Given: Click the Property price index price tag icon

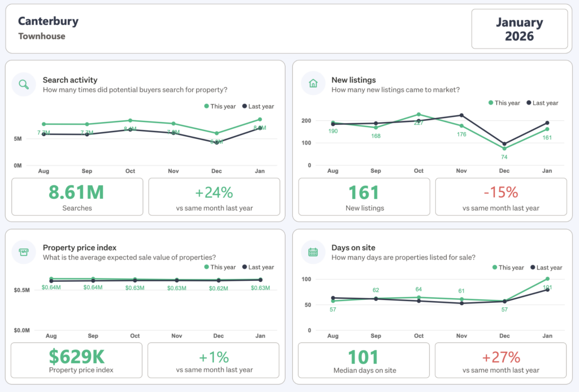Looking at the screenshot, I should coord(23,253).
